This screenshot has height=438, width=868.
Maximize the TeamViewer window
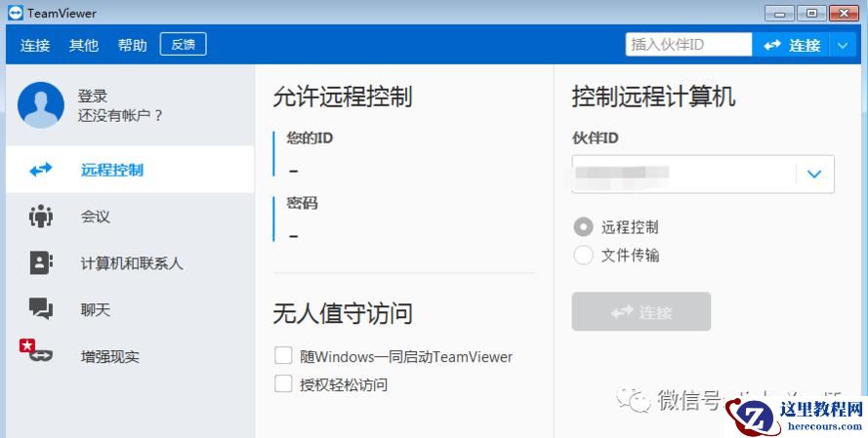tap(811, 14)
